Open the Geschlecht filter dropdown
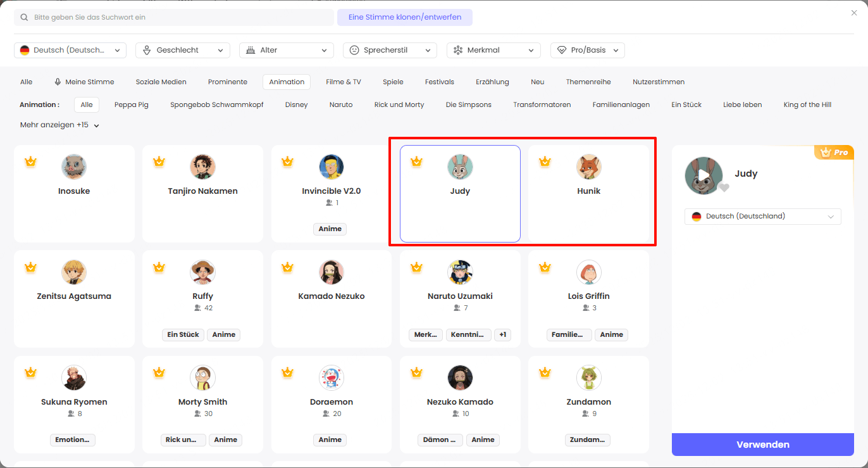868x468 pixels. pyautogui.click(x=183, y=50)
